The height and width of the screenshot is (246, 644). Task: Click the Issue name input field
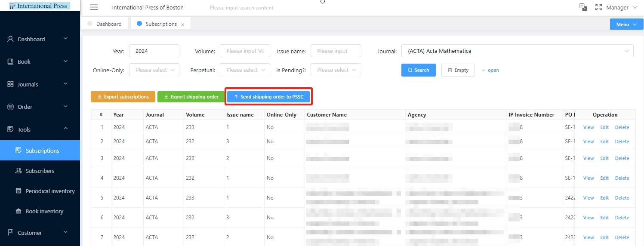(336, 51)
